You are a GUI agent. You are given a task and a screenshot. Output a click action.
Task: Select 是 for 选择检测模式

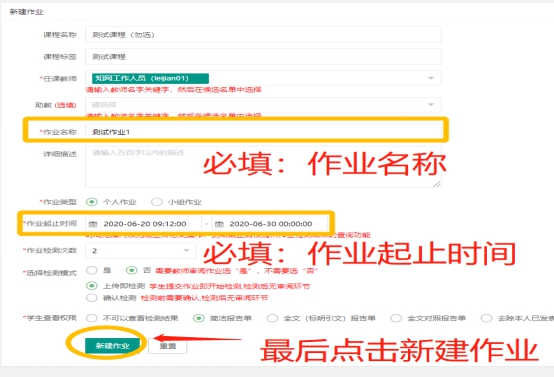92,271
